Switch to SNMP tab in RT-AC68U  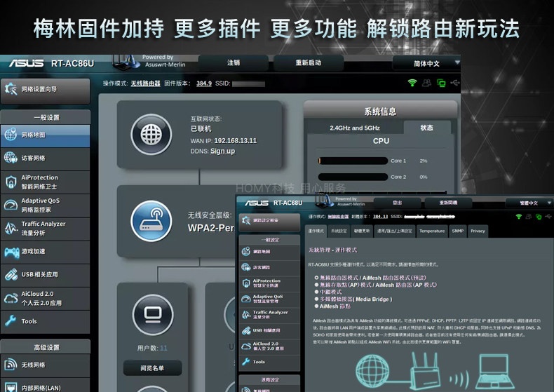(457, 231)
